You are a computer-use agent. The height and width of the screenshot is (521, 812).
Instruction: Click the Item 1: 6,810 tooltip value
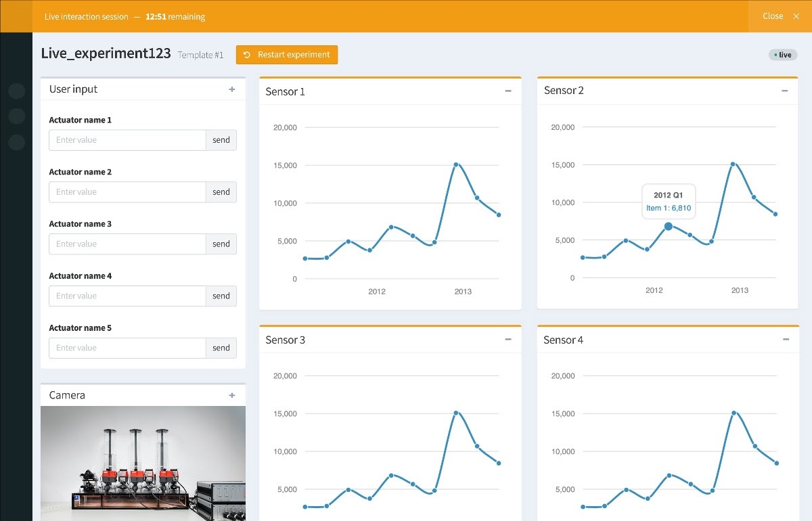[669, 208]
